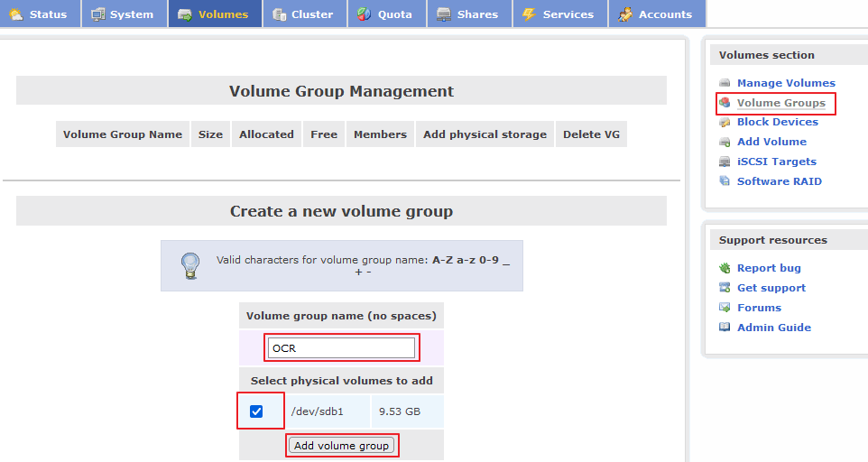Viewport: 868px width, 462px height.
Task: Click the Add Volume icon
Action: click(725, 142)
